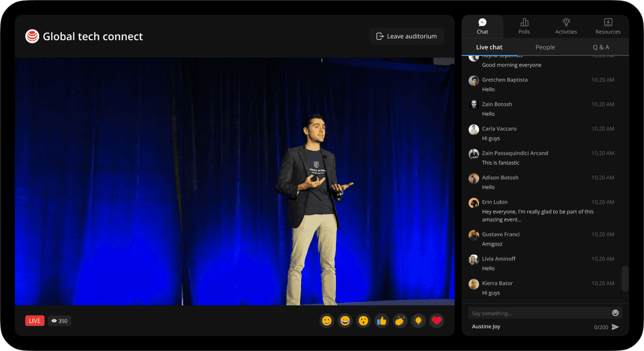644x351 pixels.
Task: Click Livia Aminoff's avatar
Action: click(x=474, y=259)
